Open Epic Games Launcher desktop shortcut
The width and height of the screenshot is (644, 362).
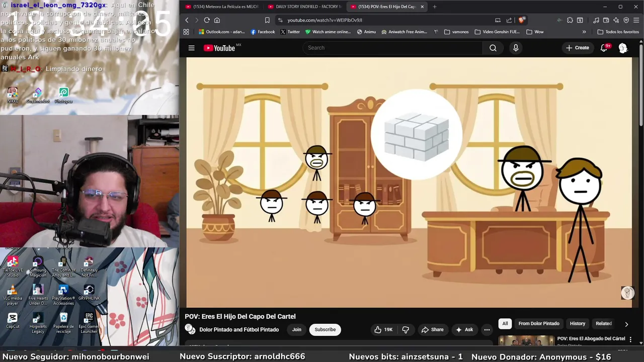click(x=89, y=323)
